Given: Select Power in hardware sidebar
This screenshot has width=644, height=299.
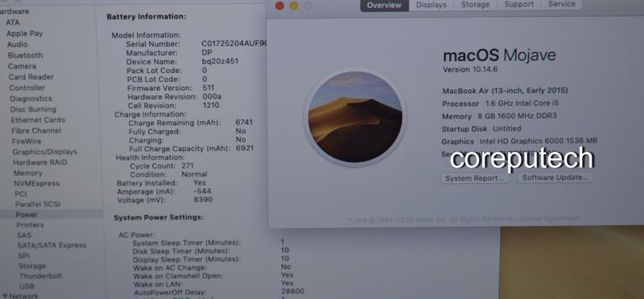Looking at the screenshot, I should coord(27,215).
